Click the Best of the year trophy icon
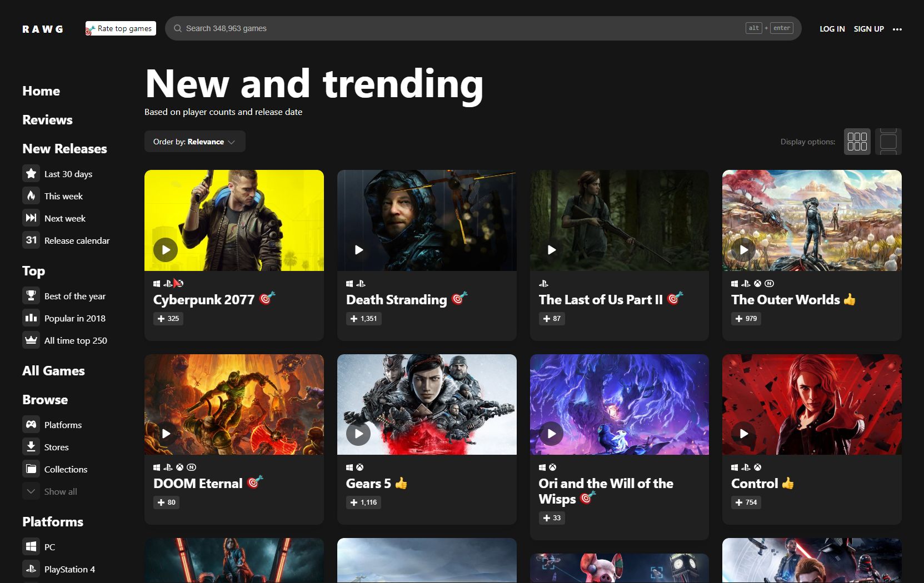Image resolution: width=924 pixels, height=583 pixels. (x=31, y=295)
